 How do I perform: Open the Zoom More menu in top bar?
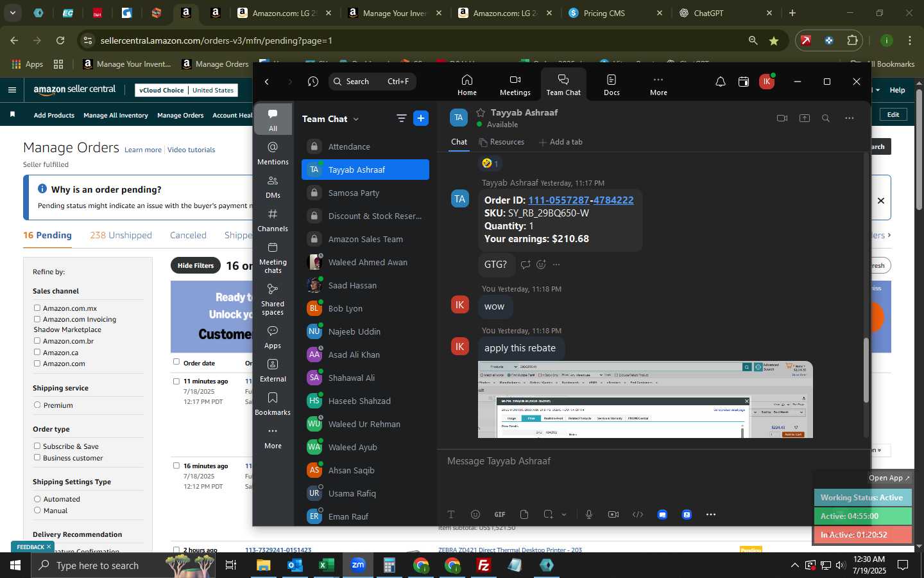tap(658, 85)
